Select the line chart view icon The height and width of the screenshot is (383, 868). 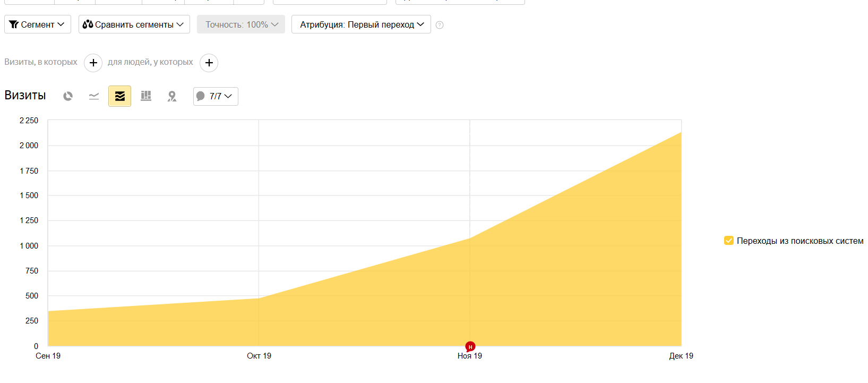(x=94, y=96)
